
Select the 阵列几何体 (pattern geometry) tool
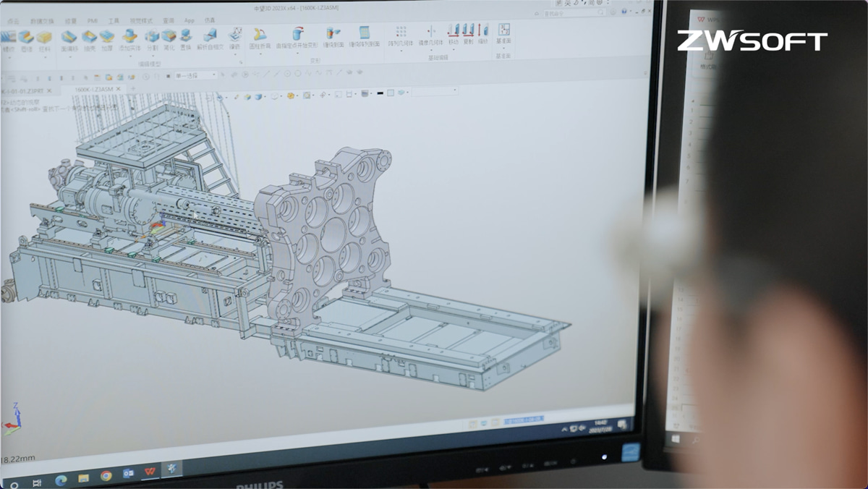(401, 35)
